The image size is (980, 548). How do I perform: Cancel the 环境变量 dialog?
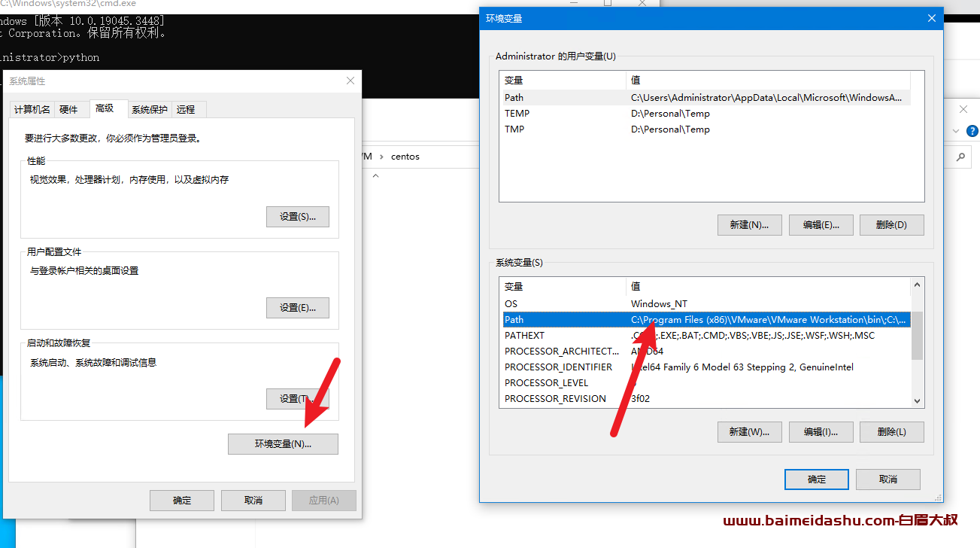tap(888, 479)
